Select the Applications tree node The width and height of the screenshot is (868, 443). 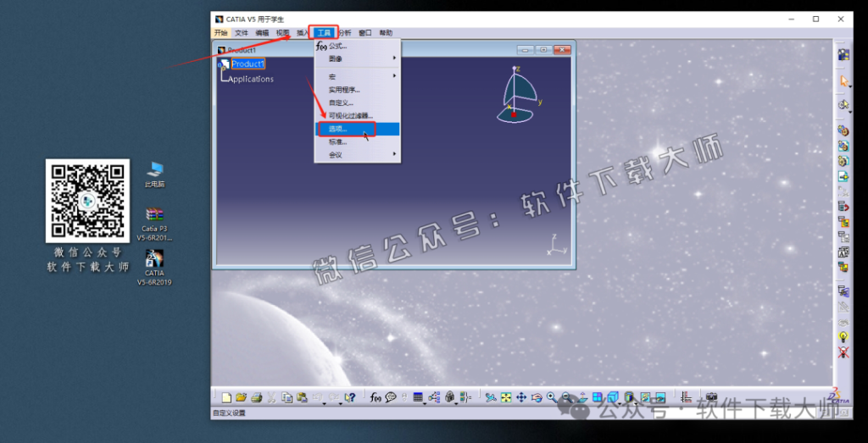251,79
